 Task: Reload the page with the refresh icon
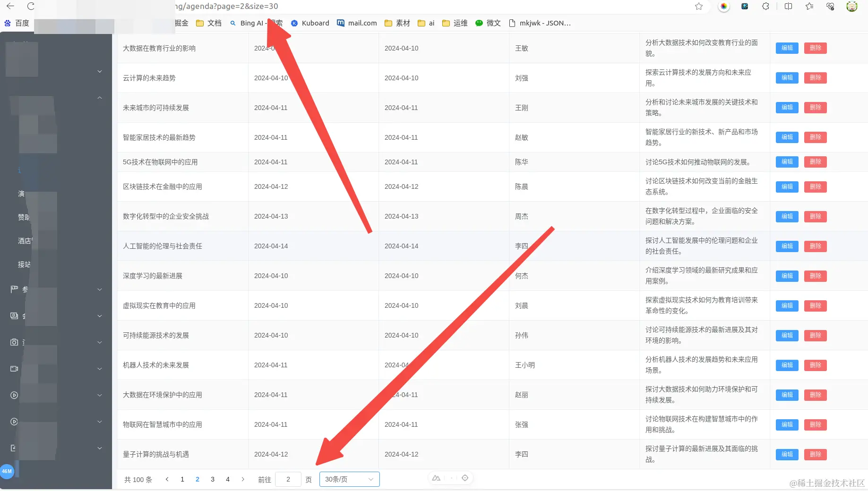(31, 6)
